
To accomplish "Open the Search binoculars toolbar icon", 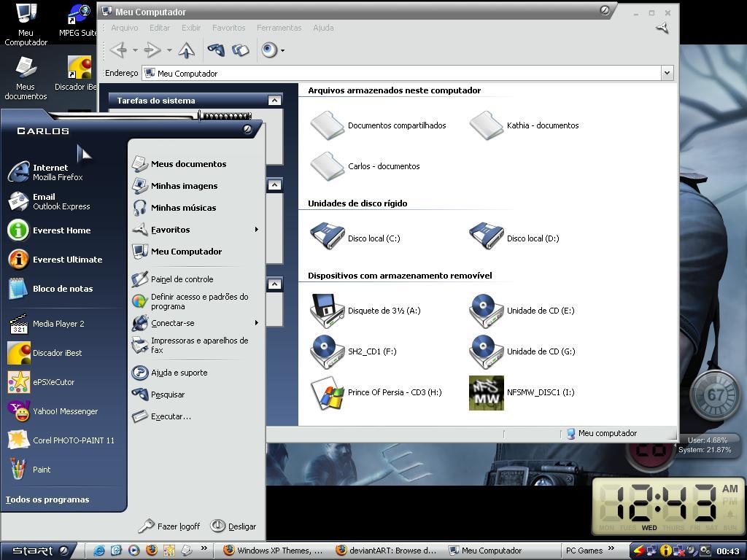I will (x=216, y=50).
